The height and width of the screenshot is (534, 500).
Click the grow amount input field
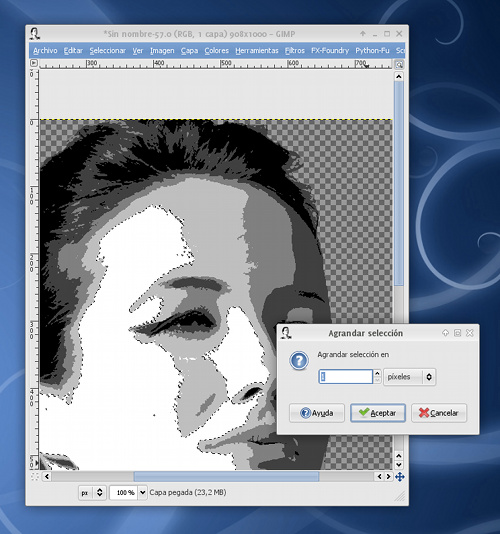[x=345, y=377]
